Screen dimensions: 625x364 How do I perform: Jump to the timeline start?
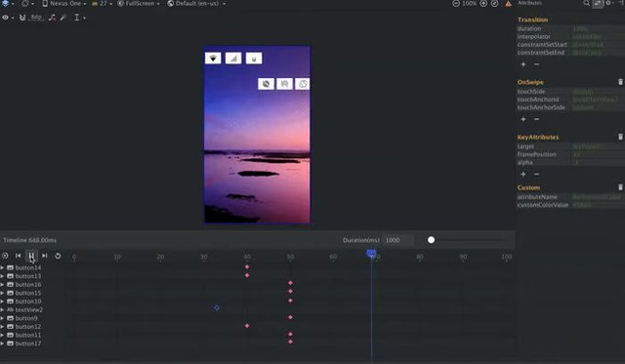click(18, 256)
